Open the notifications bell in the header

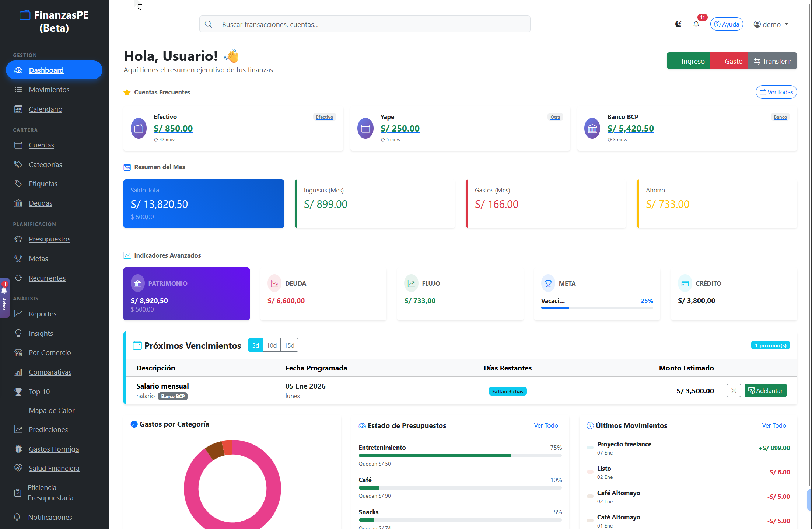pyautogui.click(x=696, y=24)
